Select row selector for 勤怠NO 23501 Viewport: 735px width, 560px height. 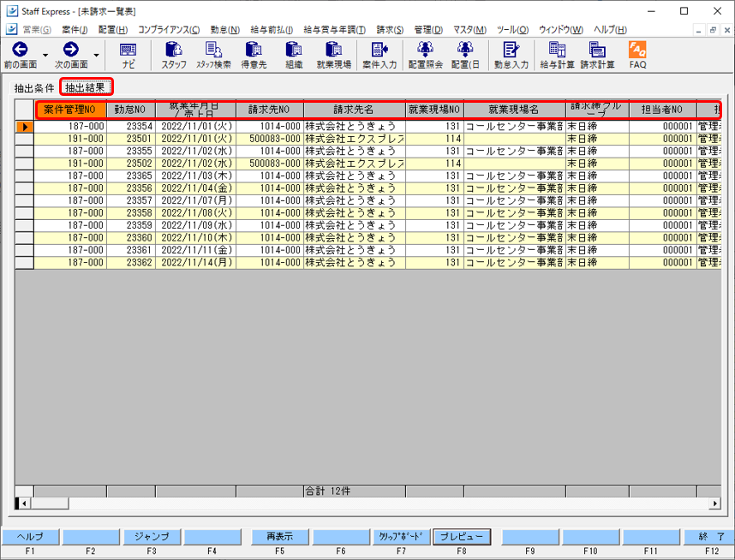pyautogui.click(x=24, y=139)
